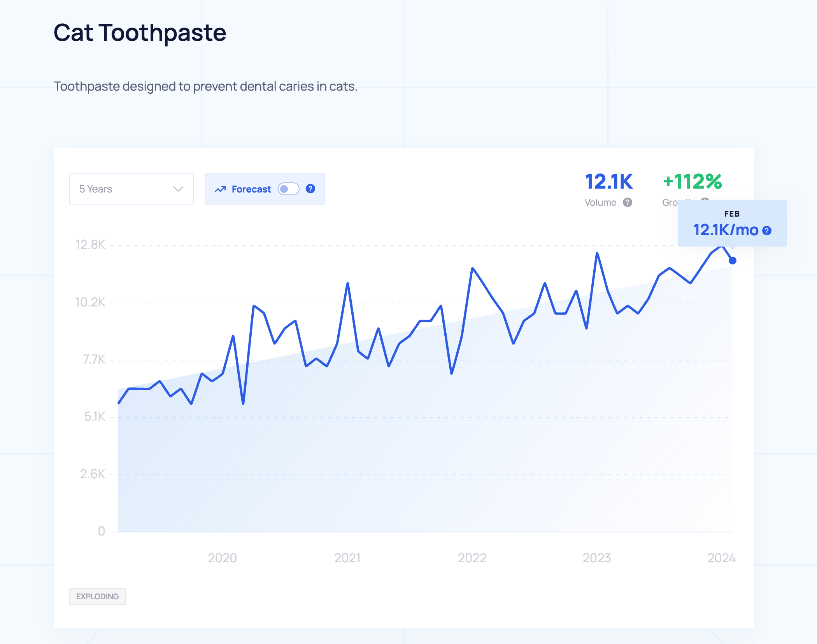Click the Forecast label text
The image size is (817, 644).
251,189
